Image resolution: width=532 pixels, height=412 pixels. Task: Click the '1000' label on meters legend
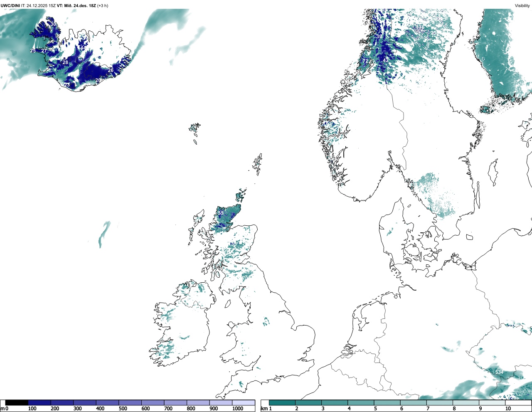238,409
